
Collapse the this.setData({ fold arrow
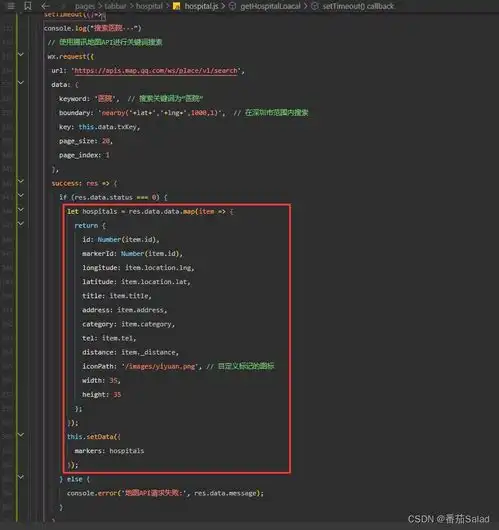(21, 435)
